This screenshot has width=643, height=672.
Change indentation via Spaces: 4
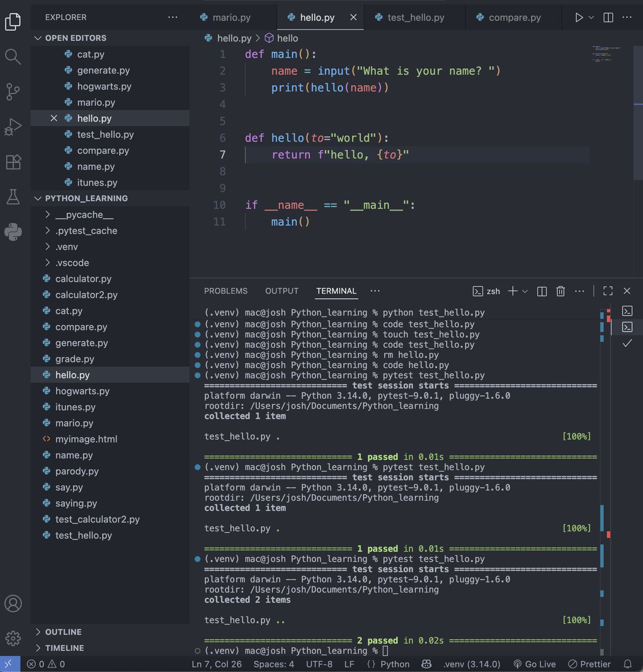[273, 664]
